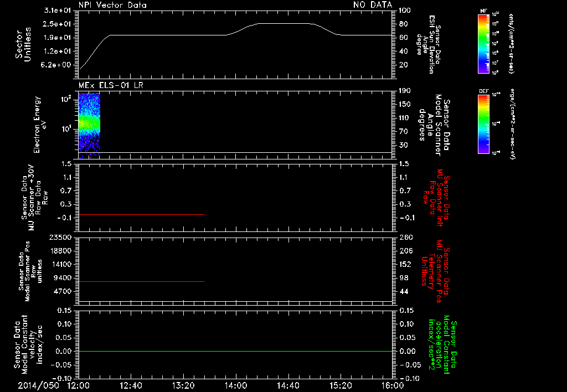The image size is (567, 392).
Task: Click the "206" telemetry axis tick
Action: pyautogui.click(x=406, y=251)
